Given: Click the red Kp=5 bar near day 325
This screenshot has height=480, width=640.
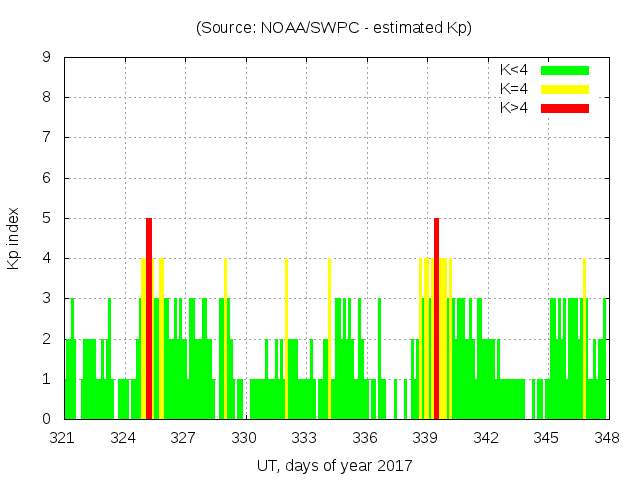Looking at the screenshot, I should click(149, 318).
